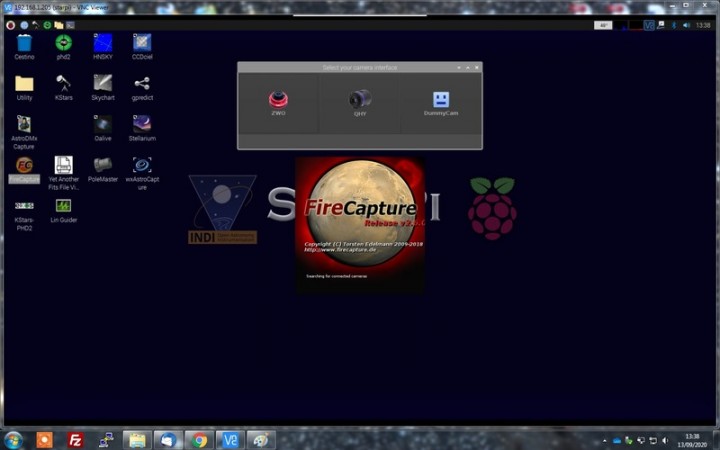
Task: Open the PoleMaster desktop shortcut
Action: (x=103, y=165)
